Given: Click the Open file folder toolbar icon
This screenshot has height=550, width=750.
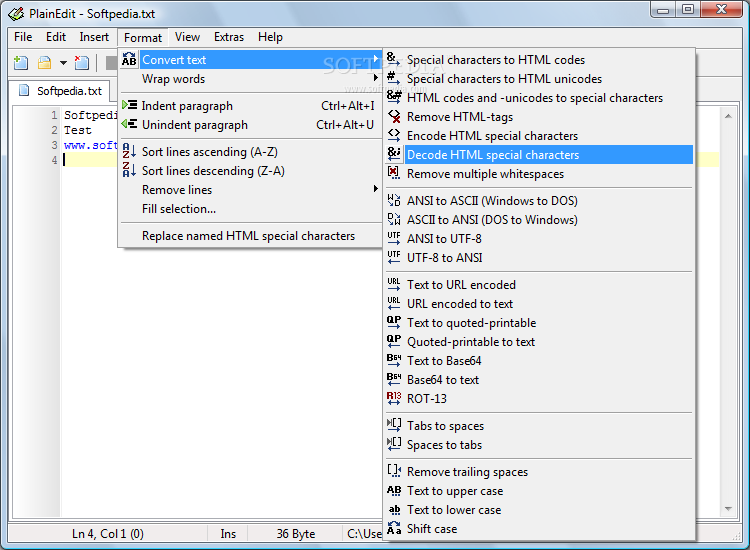Looking at the screenshot, I should coord(44,63).
